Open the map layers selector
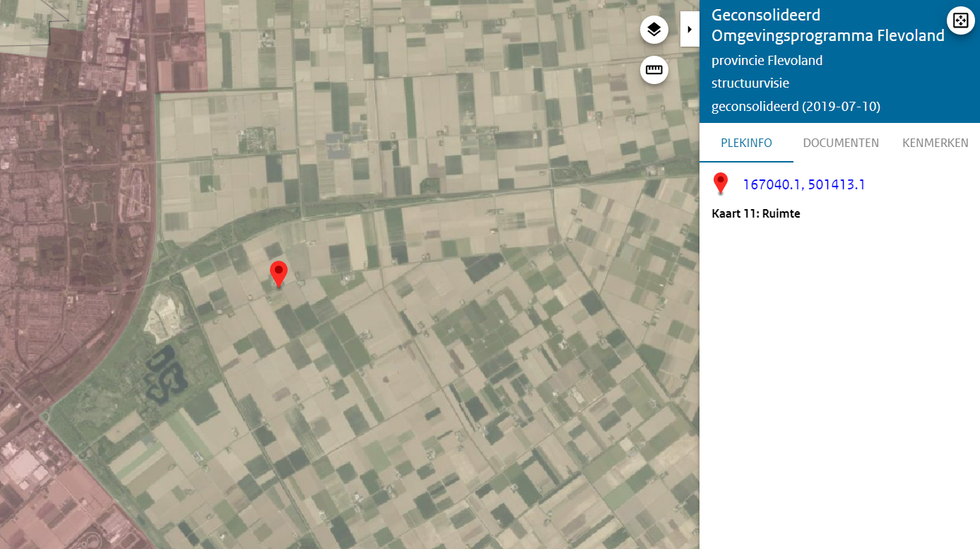This screenshot has height=549, width=980. pyautogui.click(x=654, y=30)
